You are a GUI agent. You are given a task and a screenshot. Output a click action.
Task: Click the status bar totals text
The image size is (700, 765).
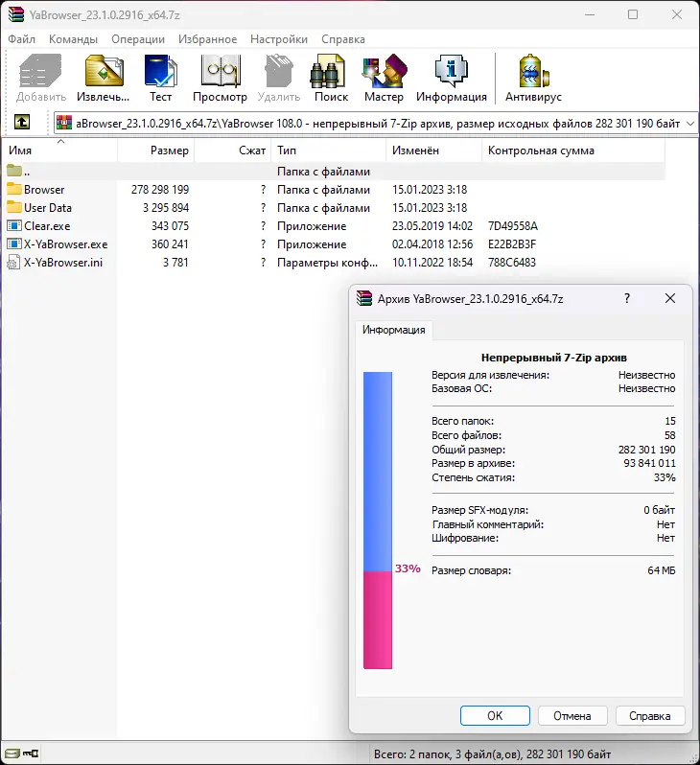(x=493, y=753)
